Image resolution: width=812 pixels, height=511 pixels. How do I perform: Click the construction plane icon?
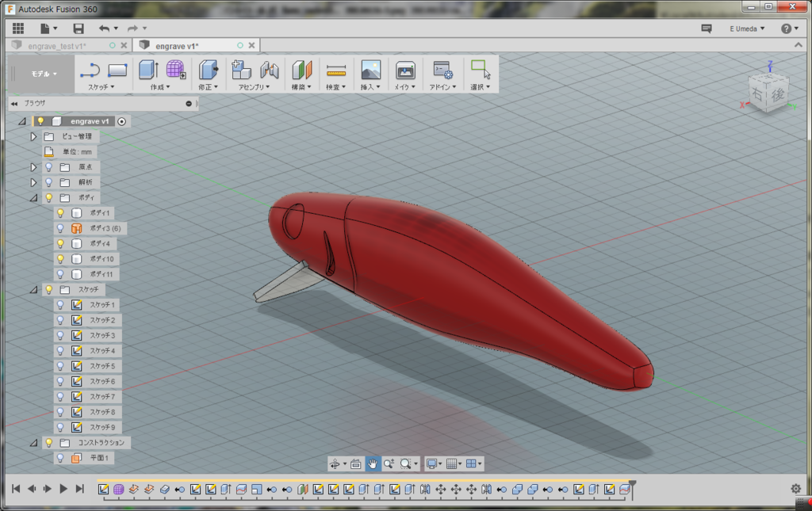(302, 70)
